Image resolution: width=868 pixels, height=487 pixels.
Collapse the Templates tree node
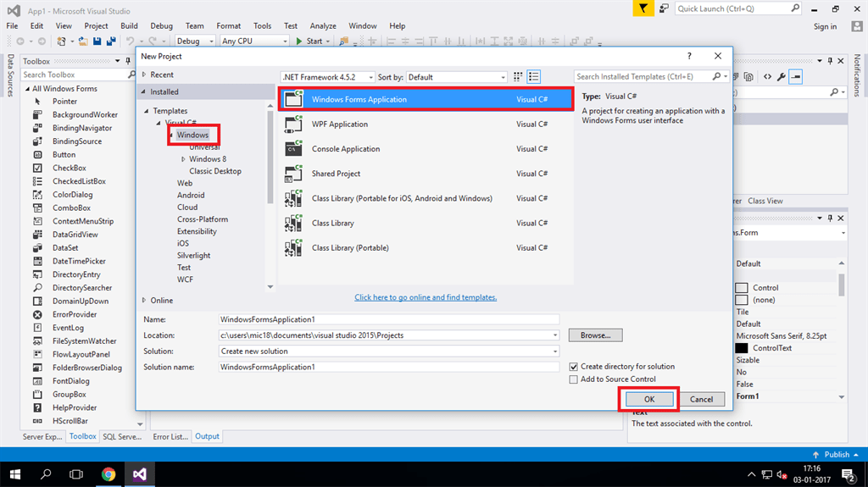point(146,111)
